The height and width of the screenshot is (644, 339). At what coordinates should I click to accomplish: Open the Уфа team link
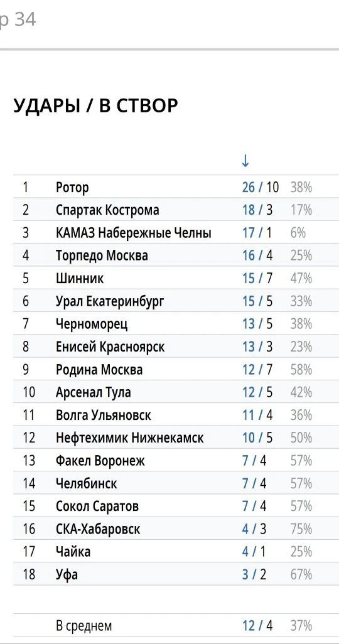(x=67, y=574)
